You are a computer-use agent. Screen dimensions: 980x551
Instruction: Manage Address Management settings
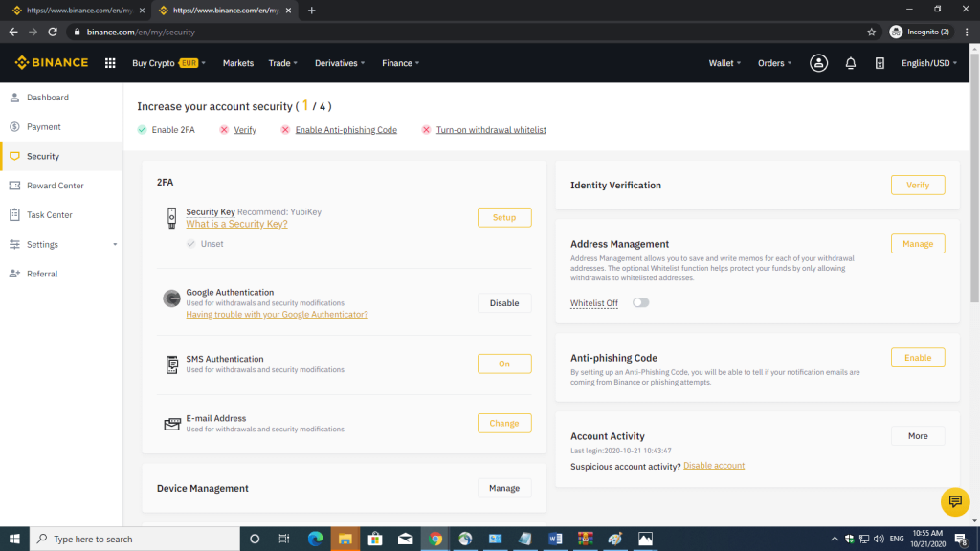coord(918,244)
